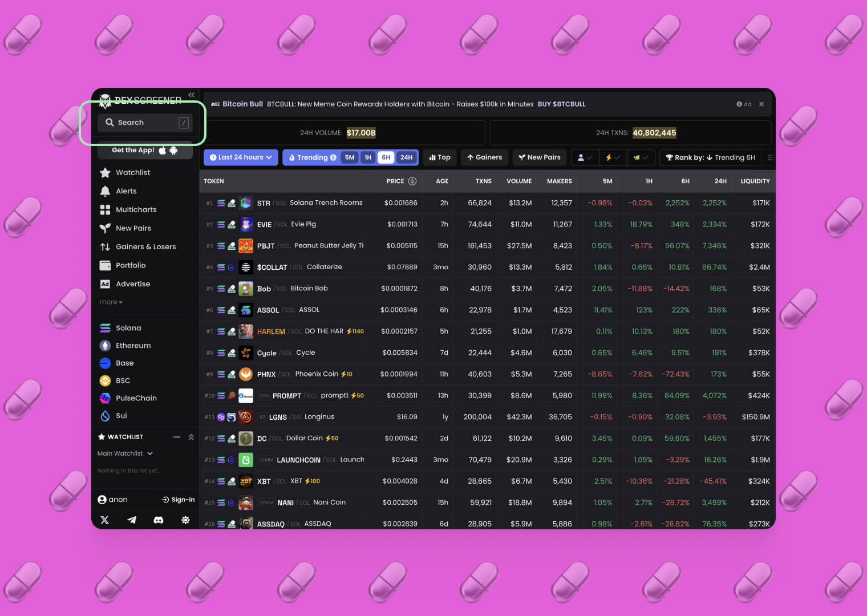Open the Ad info label on banner
This screenshot has width=867, height=616.
[x=744, y=104]
